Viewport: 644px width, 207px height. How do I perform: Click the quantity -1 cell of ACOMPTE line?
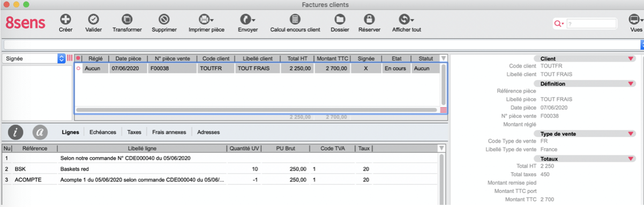(244, 180)
